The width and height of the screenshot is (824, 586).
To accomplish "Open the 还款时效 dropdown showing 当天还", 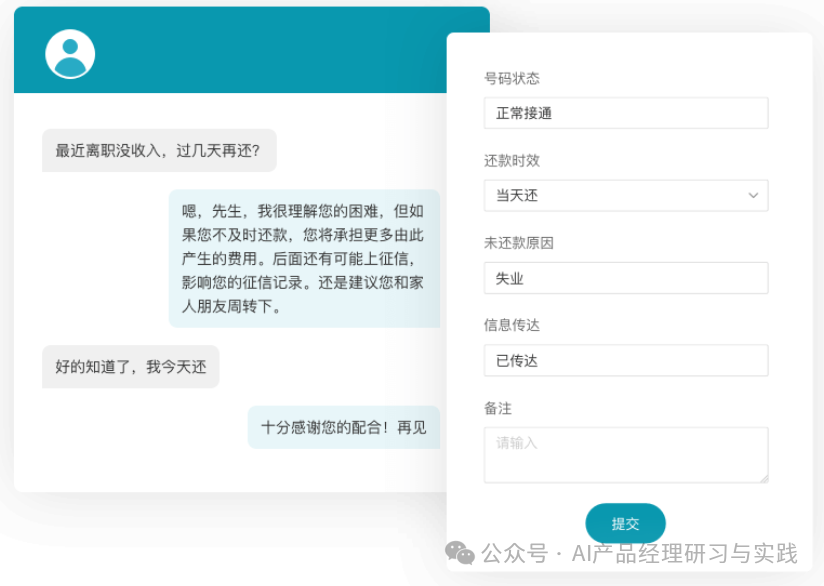I will tap(626, 196).
